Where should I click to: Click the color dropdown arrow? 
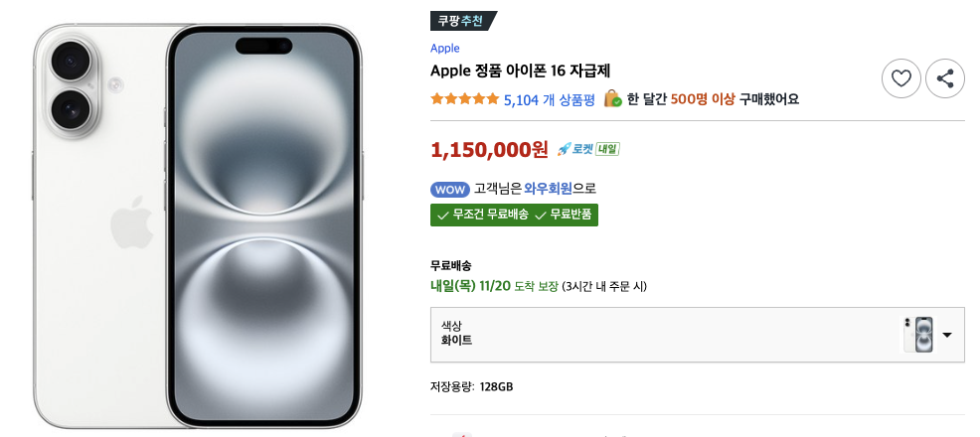pos(947,335)
